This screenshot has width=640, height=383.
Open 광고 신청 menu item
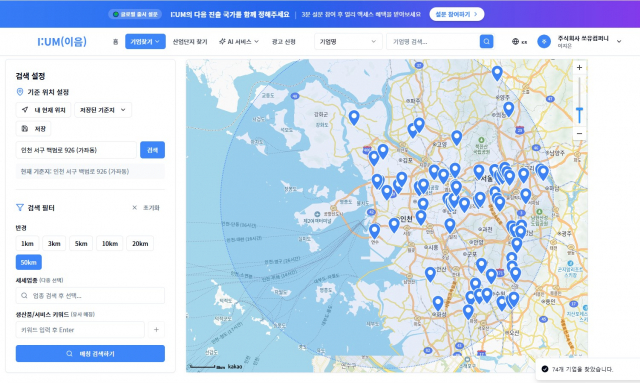pyautogui.click(x=284, y=42)
